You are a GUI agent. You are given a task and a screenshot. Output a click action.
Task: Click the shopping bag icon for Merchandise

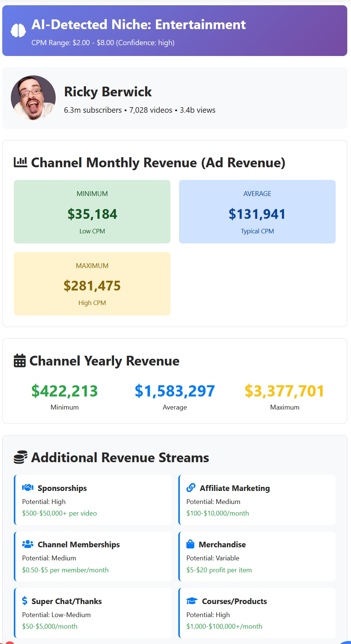click(190, 544)
